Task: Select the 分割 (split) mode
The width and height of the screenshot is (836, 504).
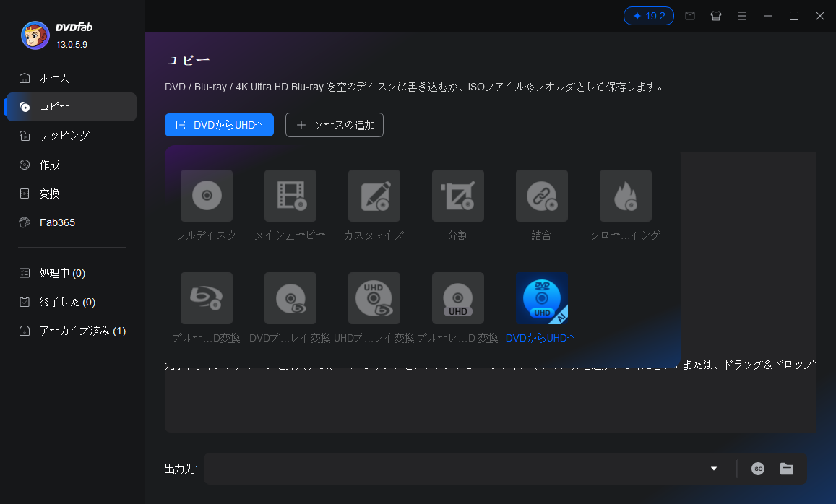Action: coord(457,196)
